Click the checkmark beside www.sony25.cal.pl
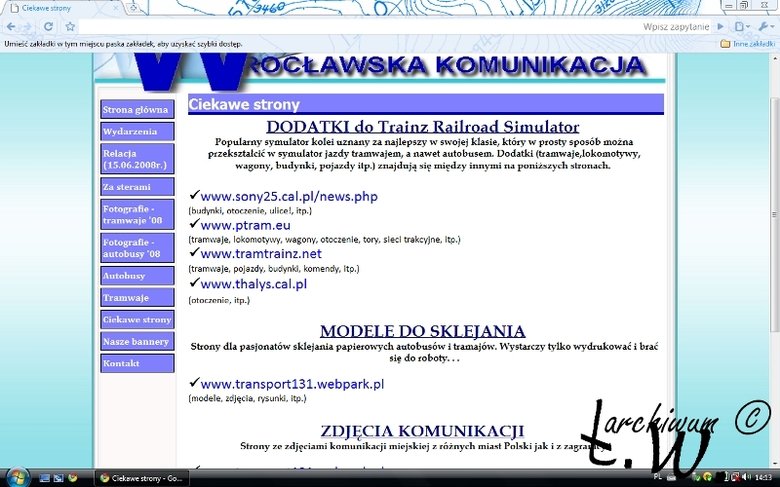 [x=194, y=195]
